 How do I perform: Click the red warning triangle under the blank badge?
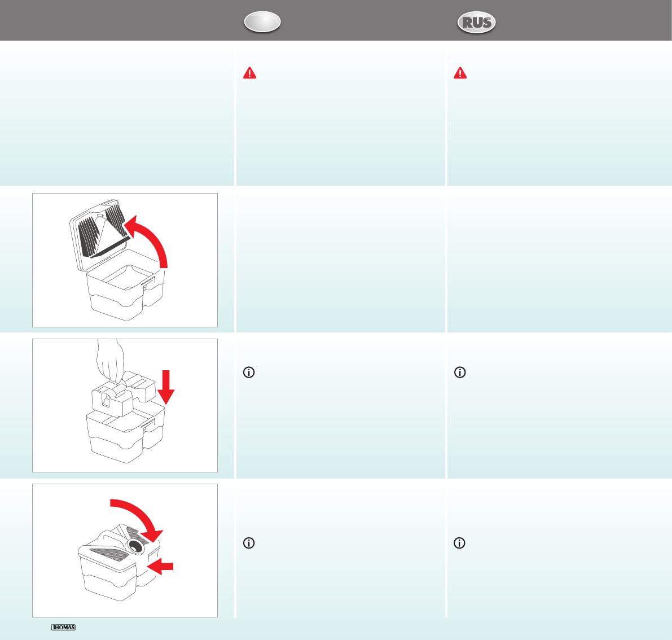click(x=249, y=73)
